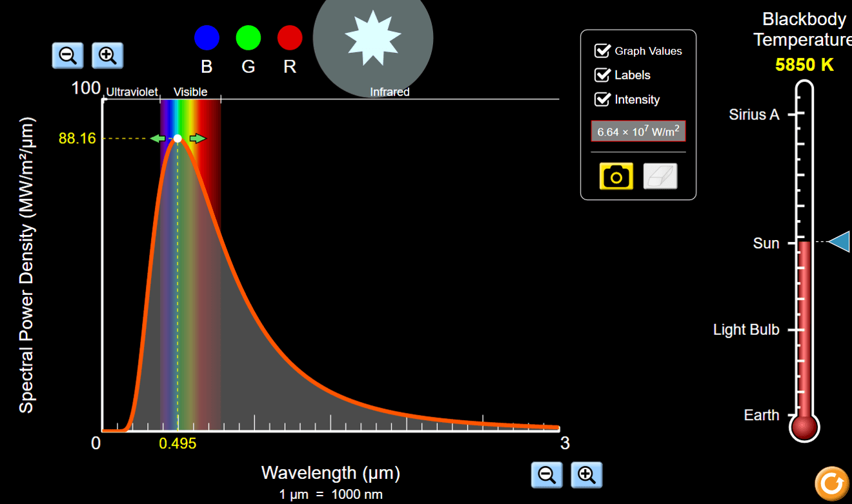Click the green G color circle
This screenshot has height=504, width=852.
248,37
